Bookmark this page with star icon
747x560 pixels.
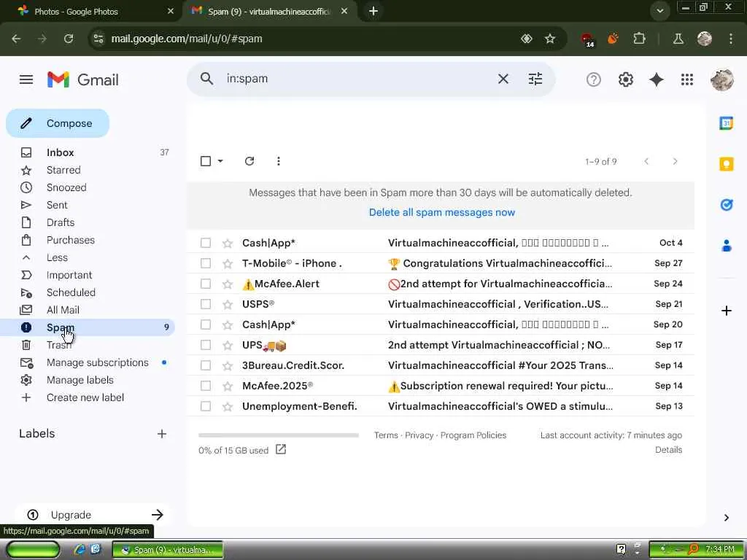coord(550,39)
